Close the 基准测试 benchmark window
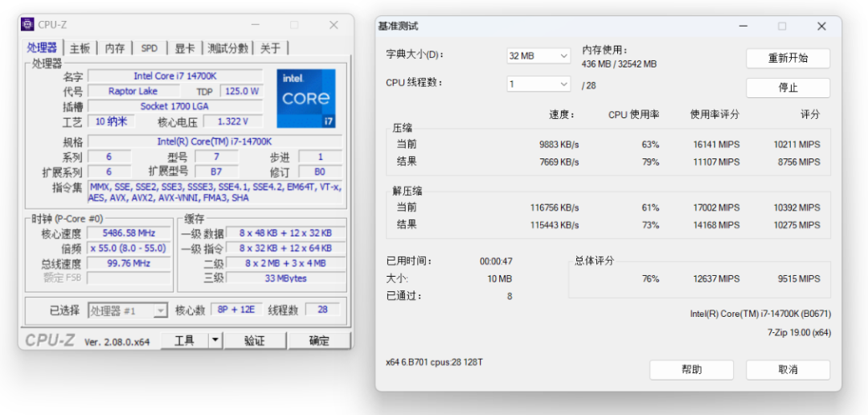 click(x=821, y=26)
